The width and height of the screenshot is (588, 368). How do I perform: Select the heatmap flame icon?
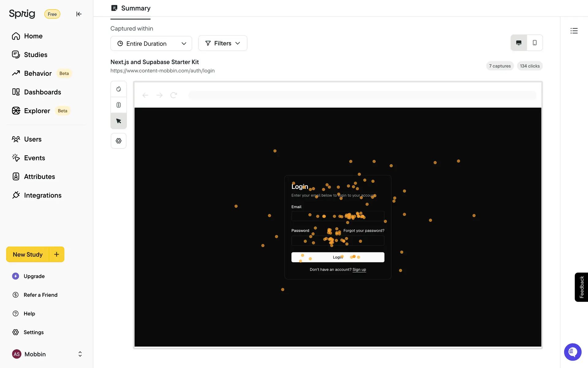coord(119,89)
